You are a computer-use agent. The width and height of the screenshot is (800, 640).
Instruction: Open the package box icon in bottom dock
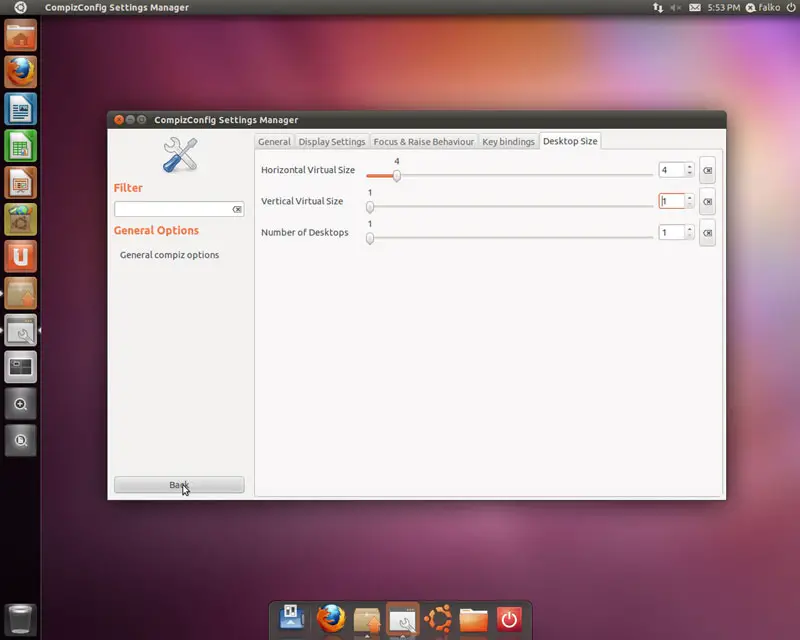click(367, 619)
